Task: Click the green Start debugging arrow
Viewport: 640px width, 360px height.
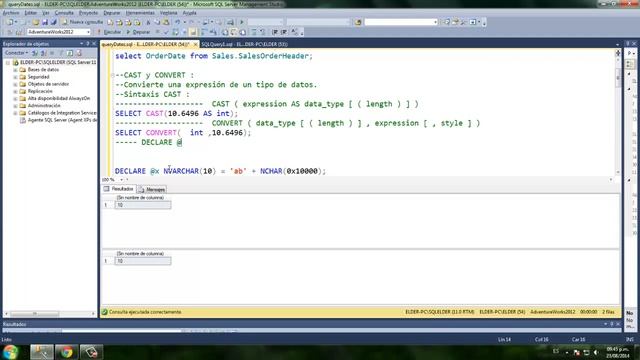Action: (x=242, y=22)
